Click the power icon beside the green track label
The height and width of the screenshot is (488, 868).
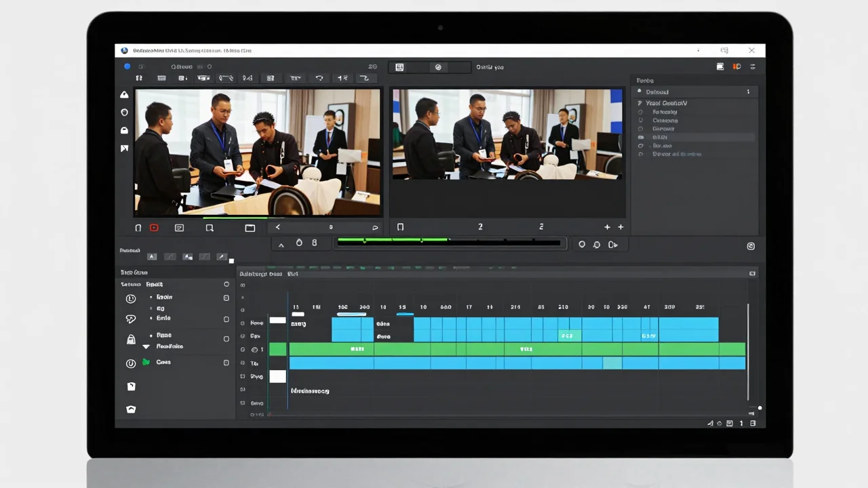[131, 363]
